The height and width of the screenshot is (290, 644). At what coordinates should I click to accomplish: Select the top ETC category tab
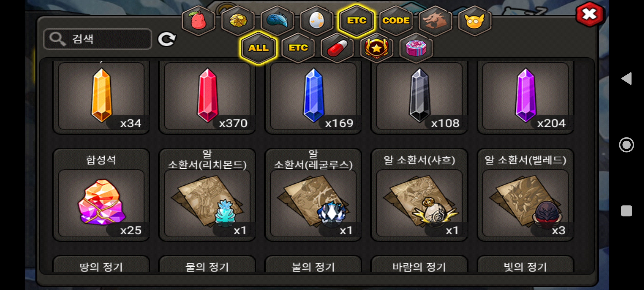point(356,20)
